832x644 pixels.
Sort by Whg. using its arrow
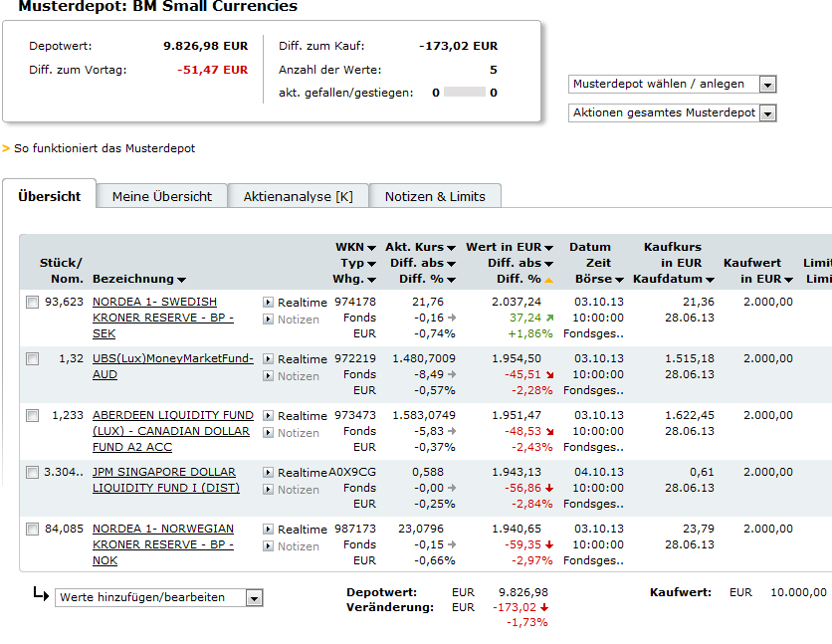click(x=371, y=280)
